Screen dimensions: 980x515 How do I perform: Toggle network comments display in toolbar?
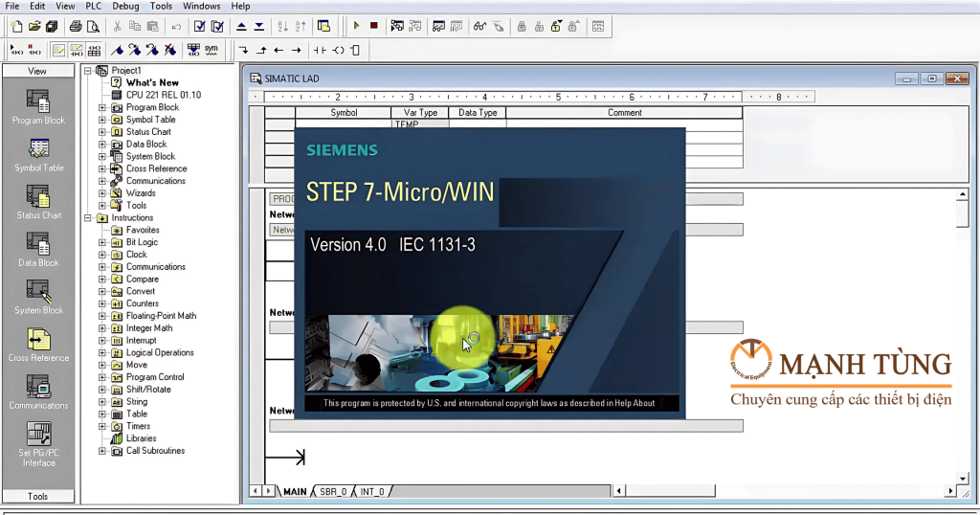click(x=77, y=50)
